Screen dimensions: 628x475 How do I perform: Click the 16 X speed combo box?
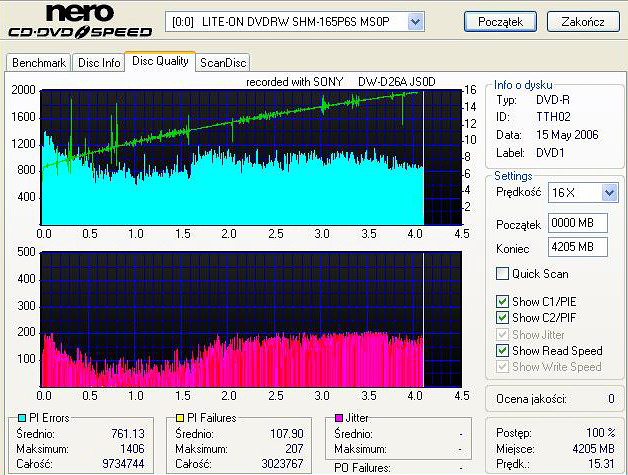[583, 193]
